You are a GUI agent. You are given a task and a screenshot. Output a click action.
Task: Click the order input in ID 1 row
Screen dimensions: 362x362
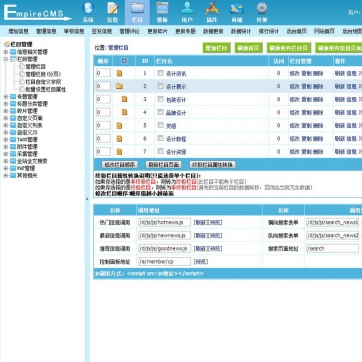(103, 73)
